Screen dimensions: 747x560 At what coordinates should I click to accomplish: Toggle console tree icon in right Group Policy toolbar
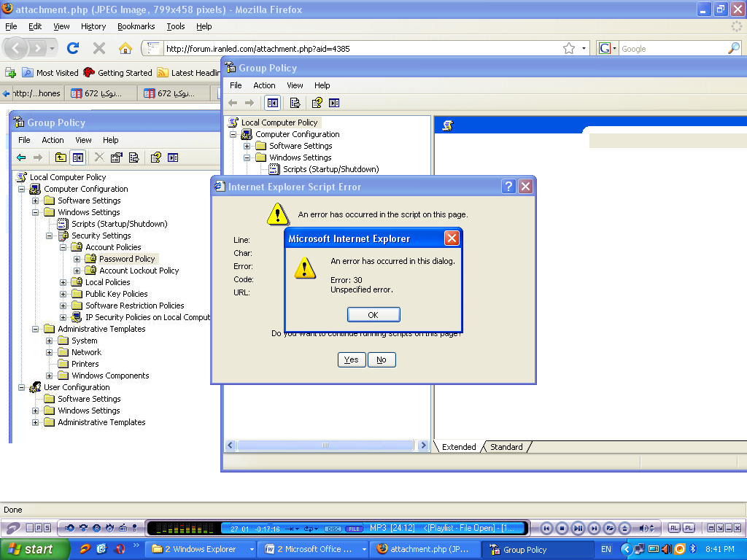273,103
